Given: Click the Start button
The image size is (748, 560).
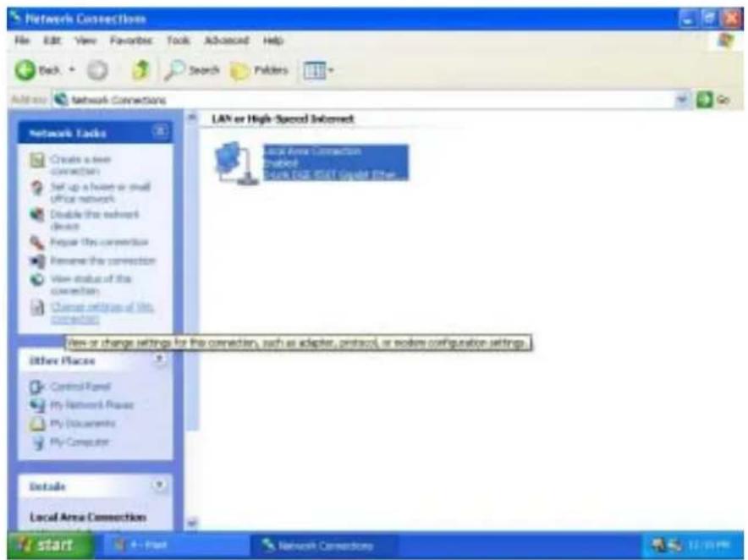Looking at the screenshot, I should click(x=50, y=546).
